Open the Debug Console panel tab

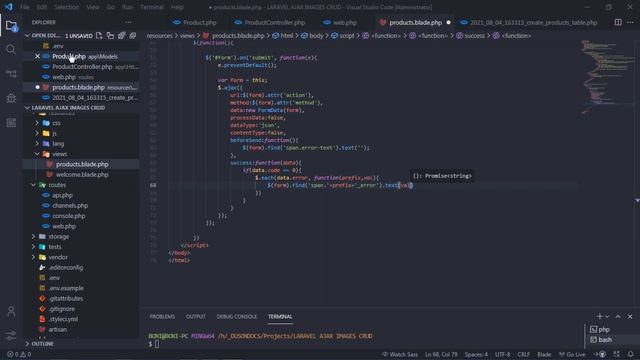pos(237,317)
